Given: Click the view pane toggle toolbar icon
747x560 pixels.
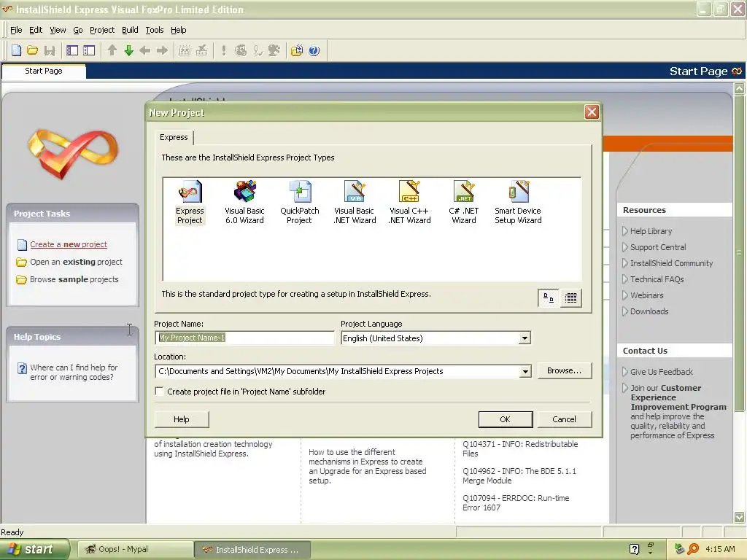Looking at the screenshot, I should coord(72,50).
